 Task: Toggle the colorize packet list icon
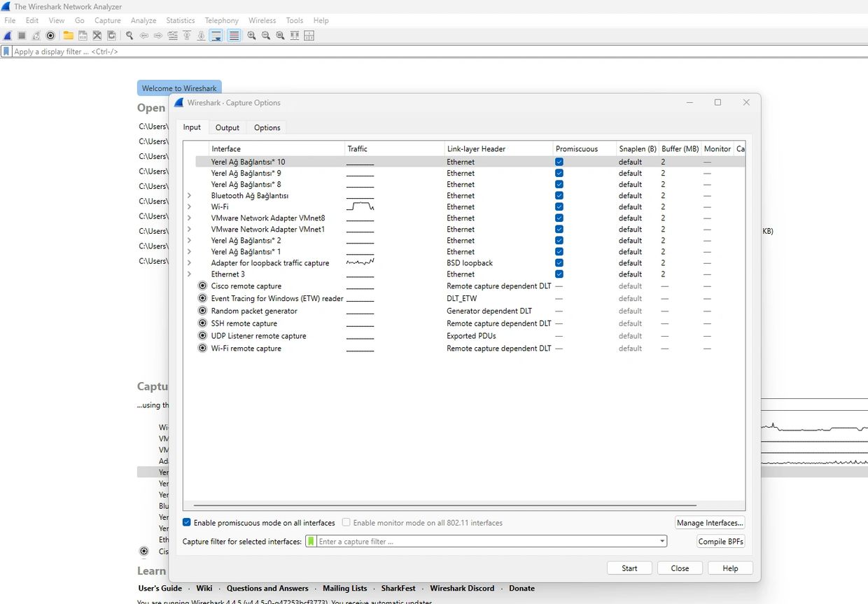[234, 36]
